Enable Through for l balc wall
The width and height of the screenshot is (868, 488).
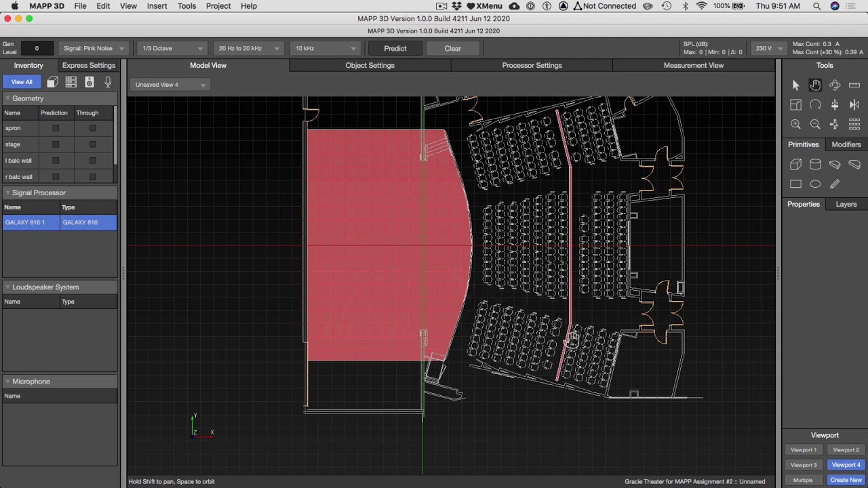pos(93,161)
